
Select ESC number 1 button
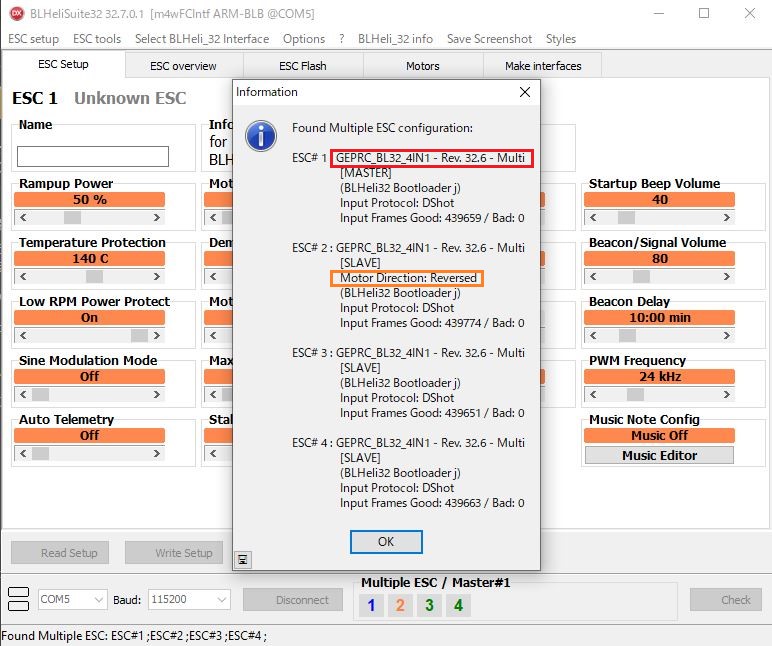pos(371,605)
